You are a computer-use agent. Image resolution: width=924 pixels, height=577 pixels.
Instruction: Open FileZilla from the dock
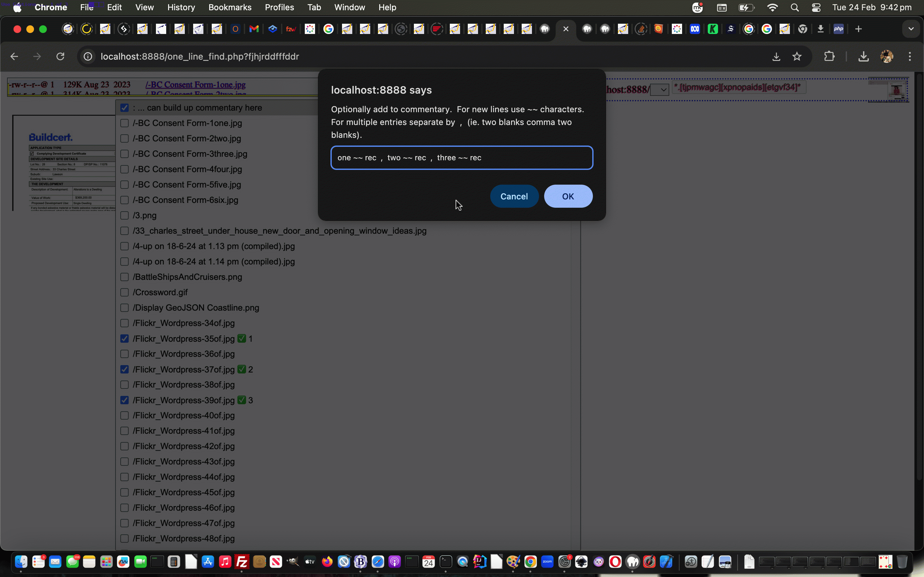(242, 562)
